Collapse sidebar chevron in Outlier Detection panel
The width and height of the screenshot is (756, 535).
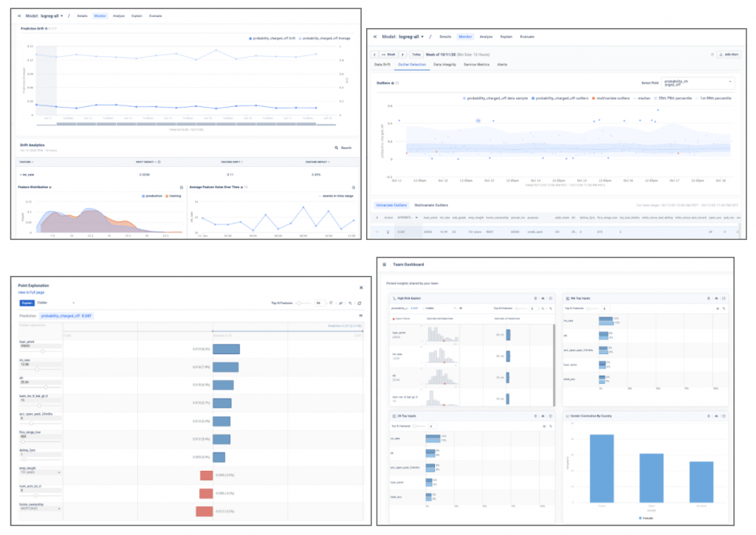click(375, 37)
